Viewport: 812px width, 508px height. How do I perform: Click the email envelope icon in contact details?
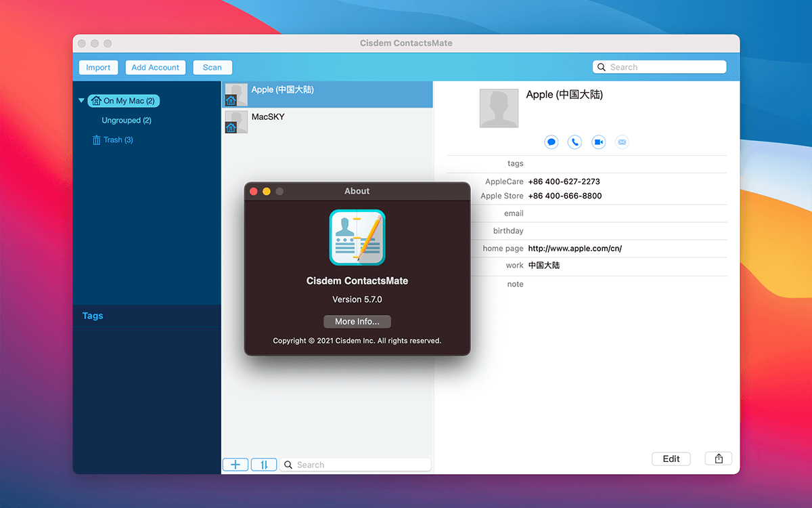pos(622,142)
